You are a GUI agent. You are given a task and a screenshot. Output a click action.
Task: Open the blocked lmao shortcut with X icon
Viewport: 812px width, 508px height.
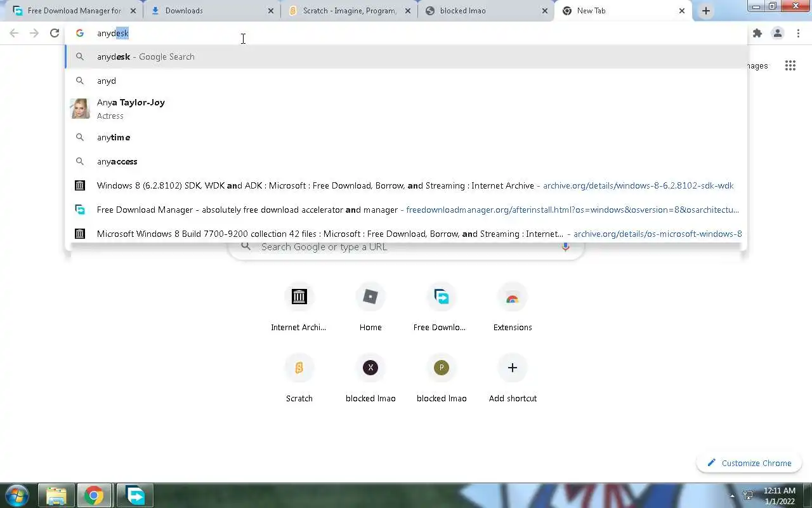370,380
